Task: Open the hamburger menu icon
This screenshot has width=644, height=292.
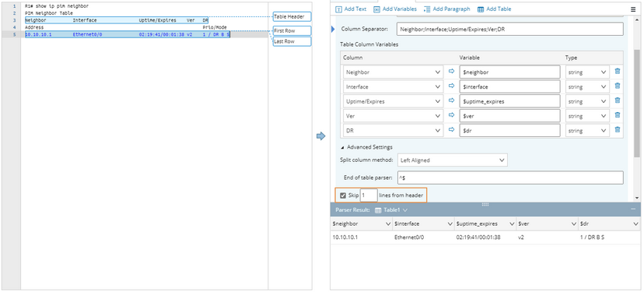Action: click(x=633, y=9)
